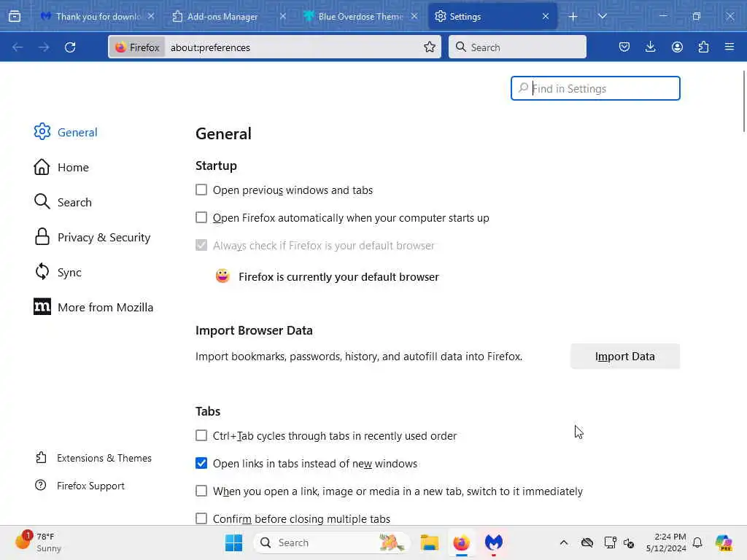The width and height of the screenshot is (747, 560).
Task: Open the clock showing 2:24 PM
Action: tap(666, 542)
